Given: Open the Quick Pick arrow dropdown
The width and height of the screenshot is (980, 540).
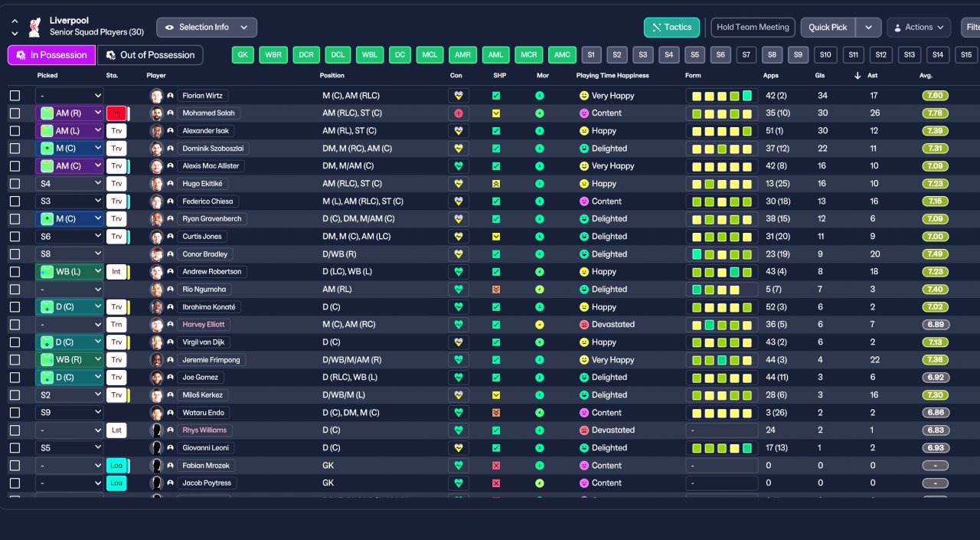Looking at the screenshot, I should 868,28.
